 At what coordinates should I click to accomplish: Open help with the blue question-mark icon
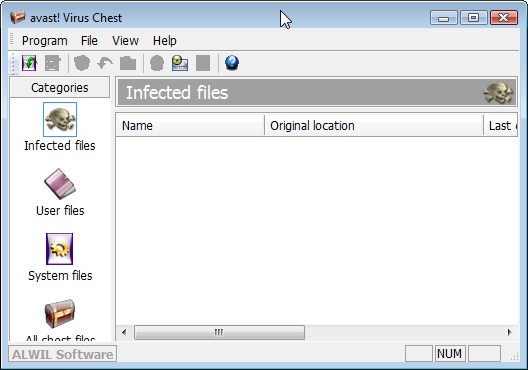click(x=232, y=63)
